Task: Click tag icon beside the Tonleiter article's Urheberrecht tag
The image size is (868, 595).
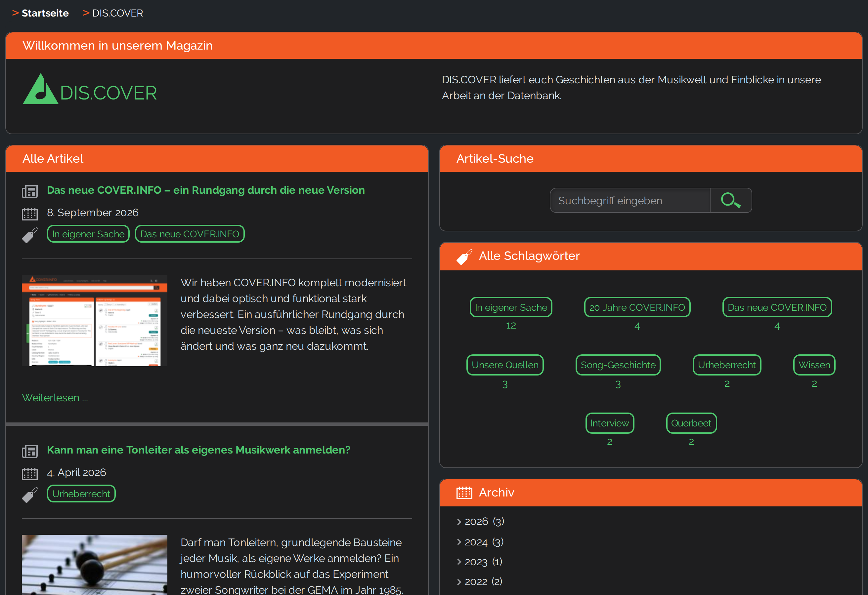Action: [x=29, y=495]
